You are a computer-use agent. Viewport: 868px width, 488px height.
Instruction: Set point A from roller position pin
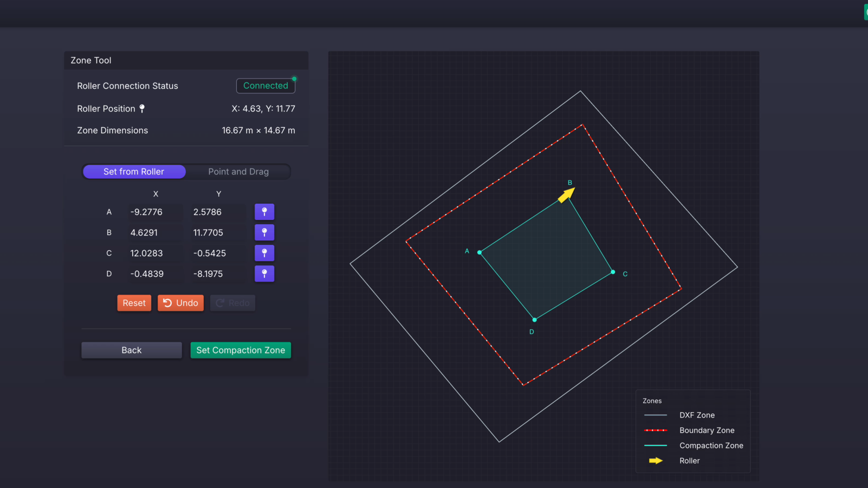click(264, 212)
